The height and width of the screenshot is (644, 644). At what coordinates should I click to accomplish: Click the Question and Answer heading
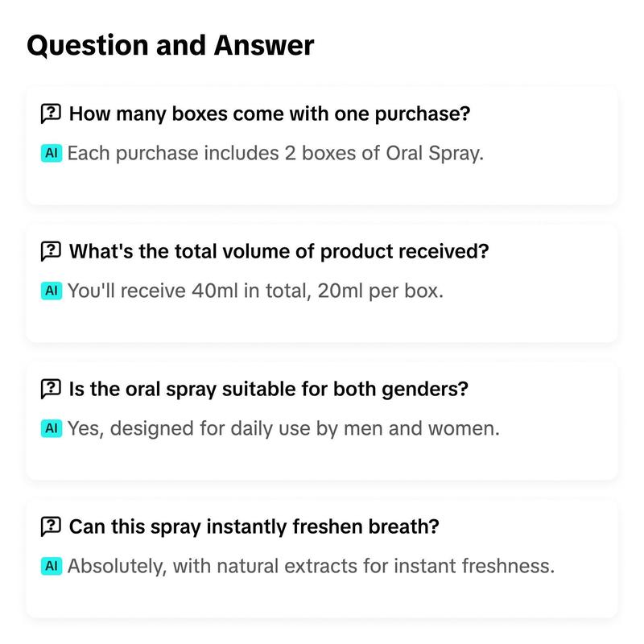(x=171, y=45)
